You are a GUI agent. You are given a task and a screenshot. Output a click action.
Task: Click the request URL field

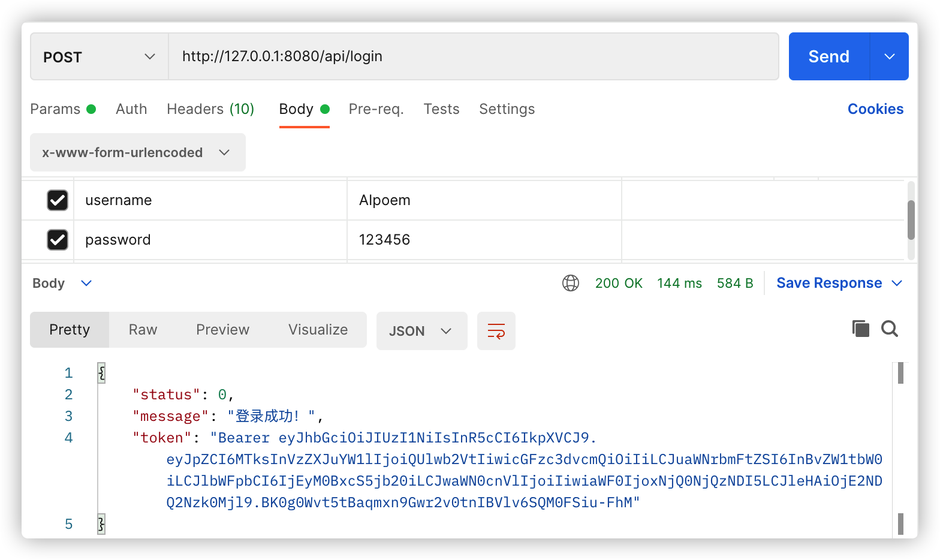(474, 56)
